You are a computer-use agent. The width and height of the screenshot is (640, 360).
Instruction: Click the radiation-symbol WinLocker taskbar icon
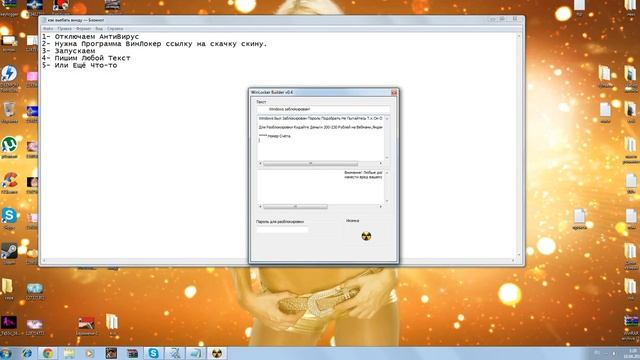point(217,353)
